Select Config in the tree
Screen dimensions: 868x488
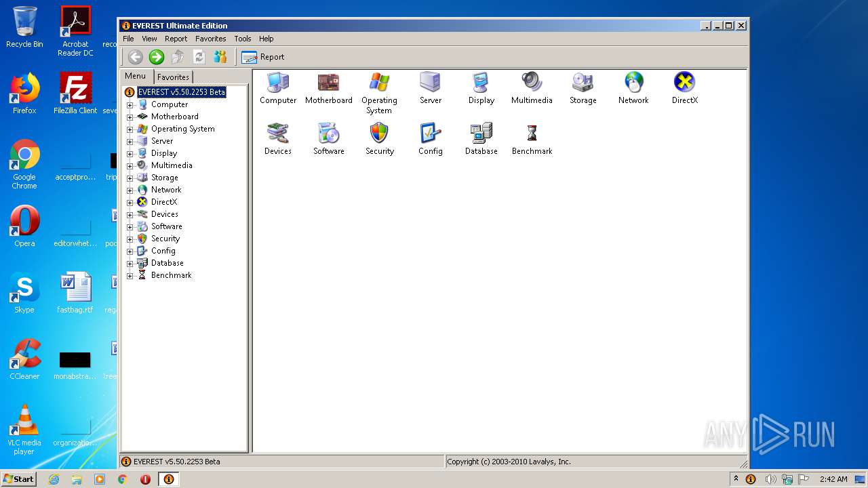click(x=163, y=251)
